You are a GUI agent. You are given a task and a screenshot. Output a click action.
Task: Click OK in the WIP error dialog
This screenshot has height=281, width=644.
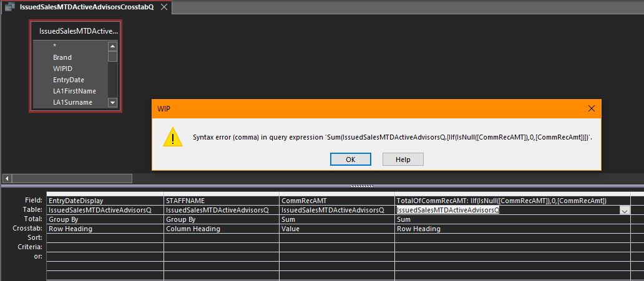(x=350, y=160)
